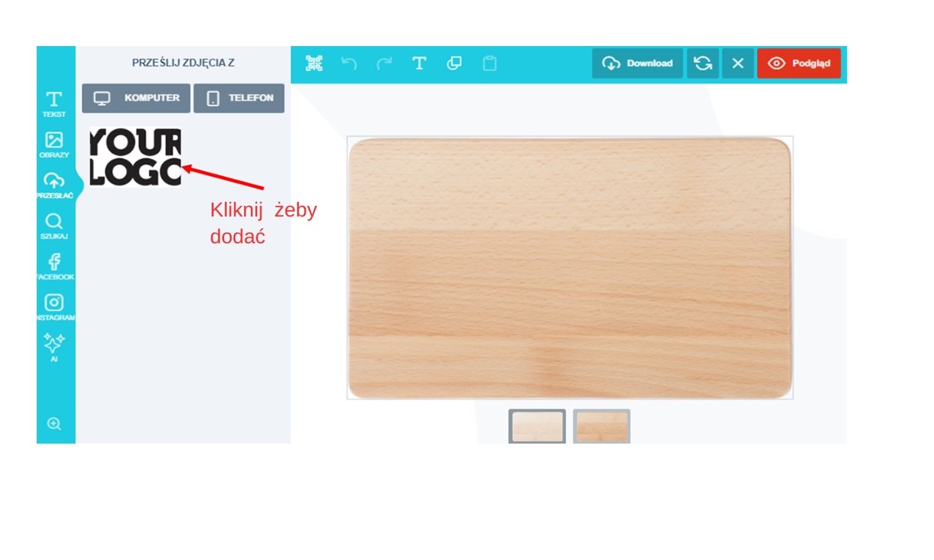Add the YOUR LOGO image to design
Screen dimensions: 934x560
pos(135,157)
